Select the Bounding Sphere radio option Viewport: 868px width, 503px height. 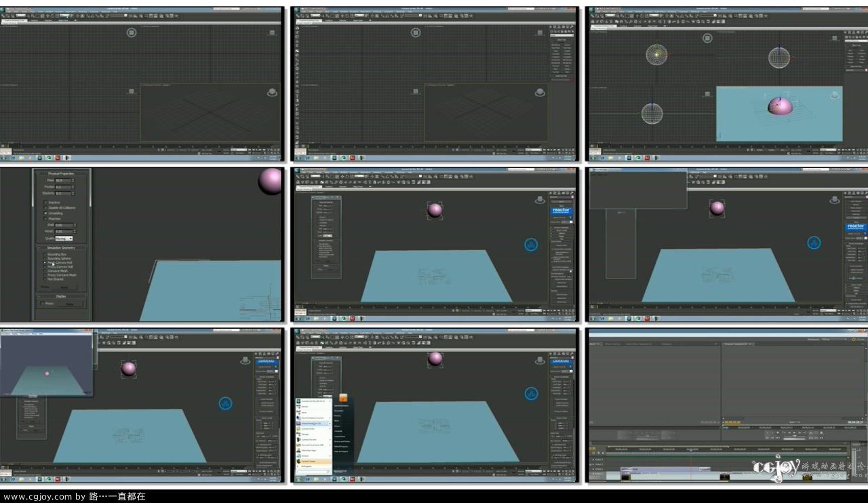(45, 258)
